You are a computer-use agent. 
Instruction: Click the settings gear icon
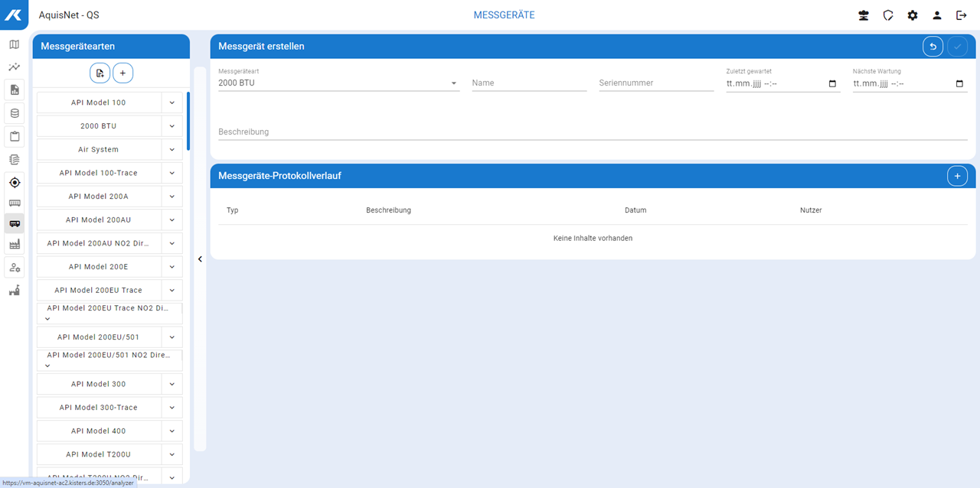(x=913, y=15)
